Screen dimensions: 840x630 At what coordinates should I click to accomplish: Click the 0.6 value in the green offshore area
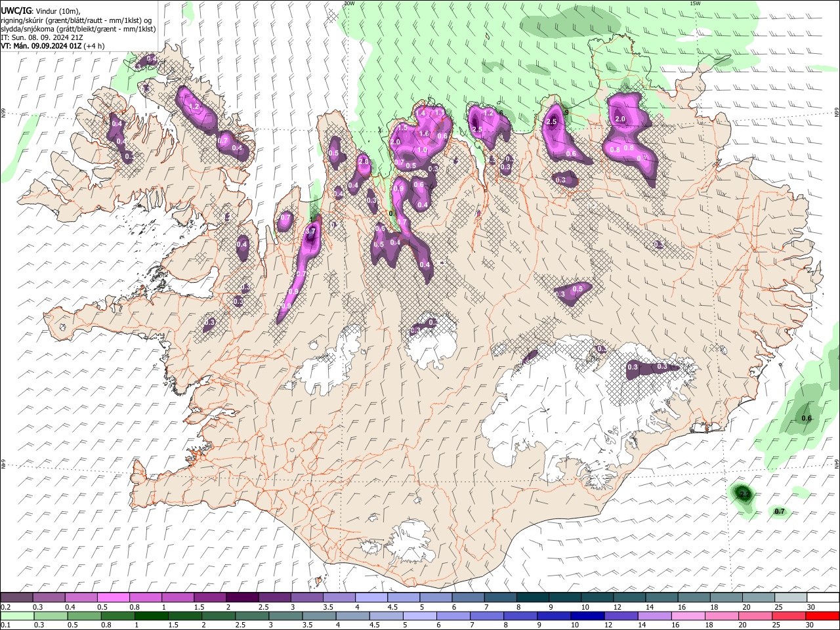pyautogui.click(x=807, y=419)
